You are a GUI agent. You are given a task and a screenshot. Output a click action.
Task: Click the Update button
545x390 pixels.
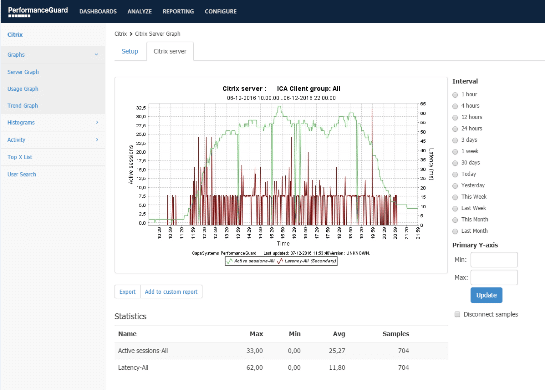pos(486,295)
